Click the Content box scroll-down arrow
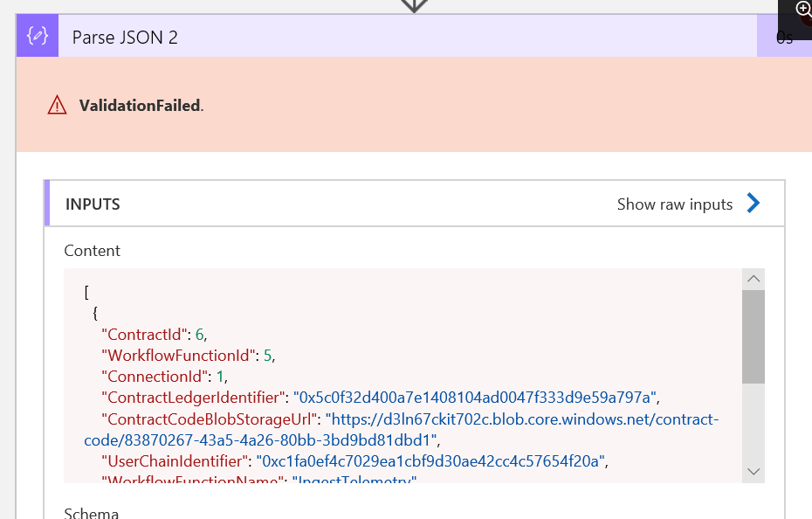This screenshot has width=812, height=519. pyautogui.click(x=754, y=471)
